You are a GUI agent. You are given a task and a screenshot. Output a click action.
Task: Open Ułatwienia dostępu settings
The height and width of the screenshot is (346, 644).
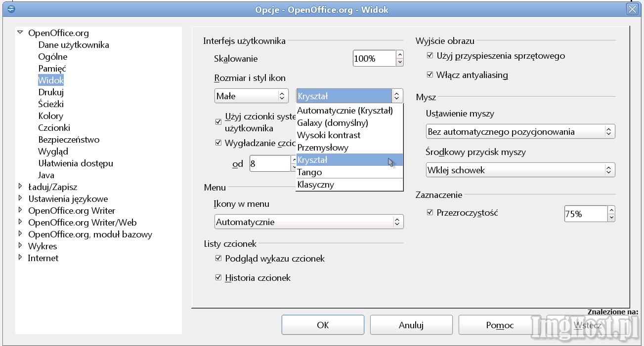[76, 163]
